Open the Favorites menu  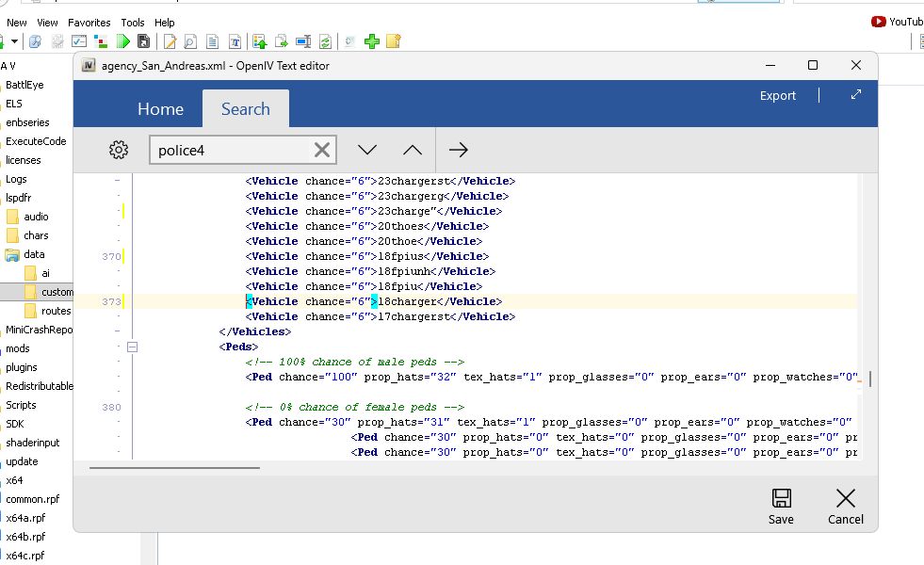point(89,23)
